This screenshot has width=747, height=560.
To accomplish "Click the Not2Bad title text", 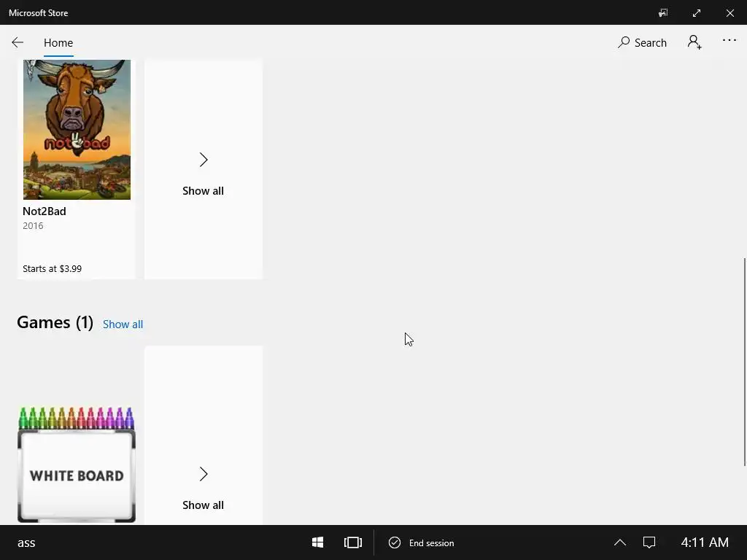I will coord(44,211).
